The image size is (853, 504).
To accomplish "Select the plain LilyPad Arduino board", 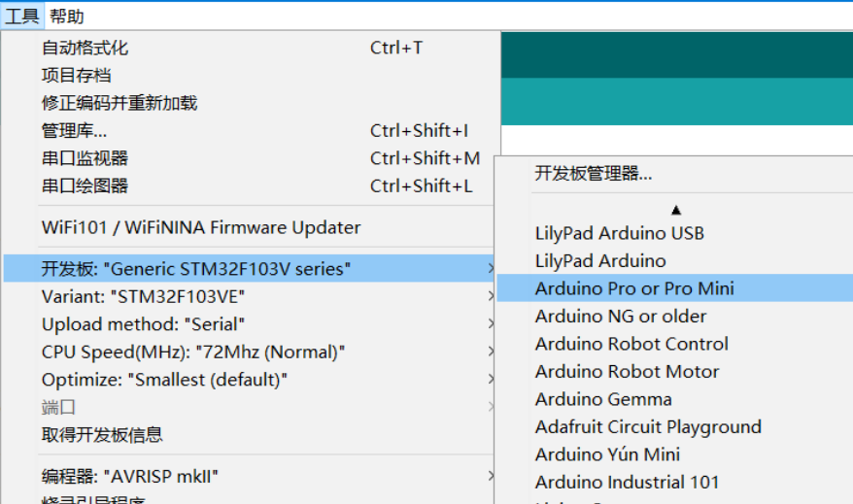I will point(674,261).
